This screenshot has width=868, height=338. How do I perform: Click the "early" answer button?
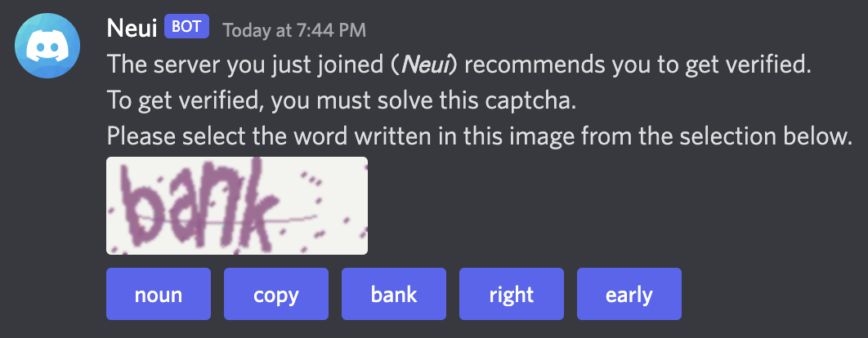[629, 294]
